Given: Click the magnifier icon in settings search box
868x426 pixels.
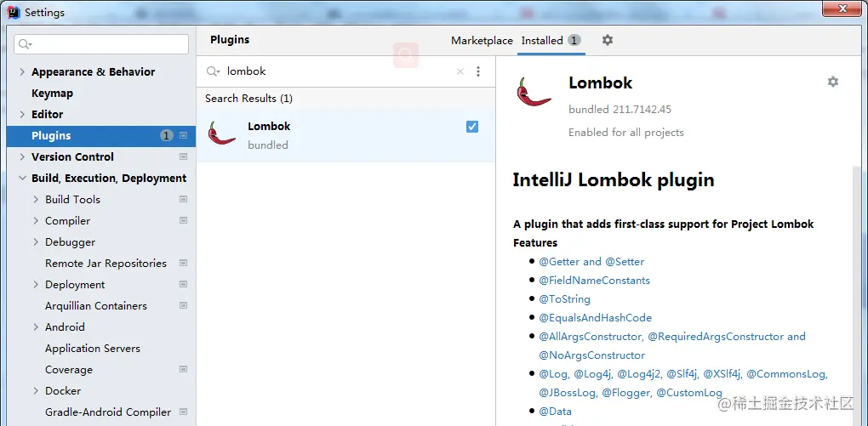Looking at the screenshot, I should 26,44.
